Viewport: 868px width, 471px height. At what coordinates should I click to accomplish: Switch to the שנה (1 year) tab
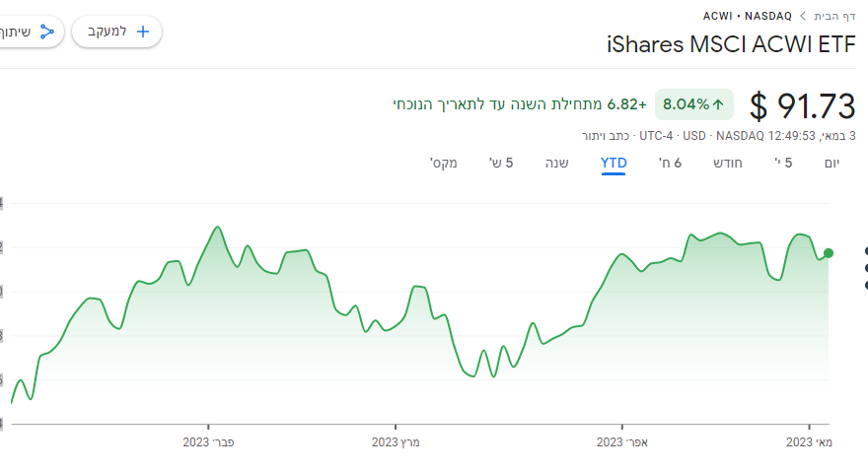point(557,162)
